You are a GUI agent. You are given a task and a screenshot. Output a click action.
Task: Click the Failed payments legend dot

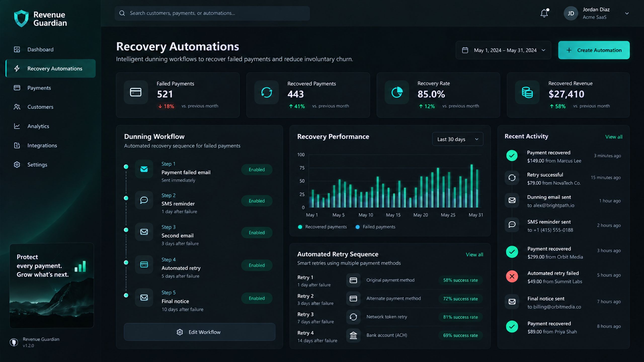click(x=357, y=227)
